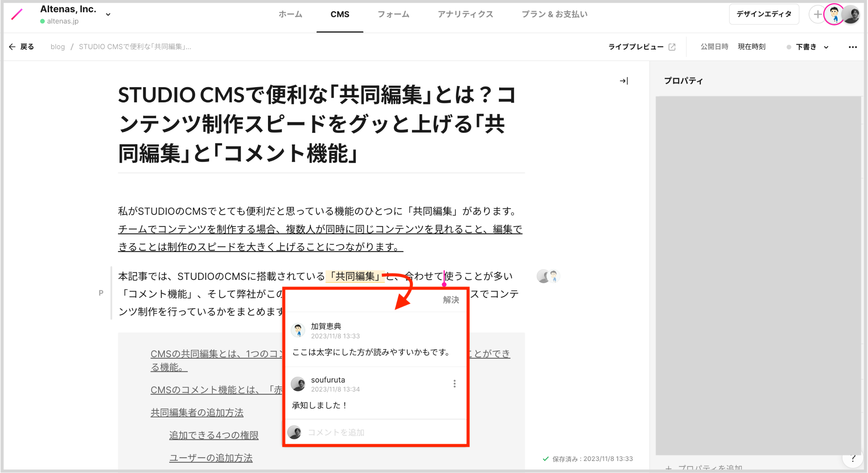Click the STUDIO CMSで便利な breadcrumb text

pos(135,47)
